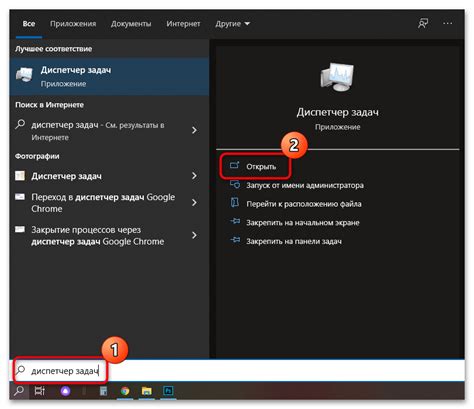Screen dimensions: 474x409
Task: Open Закрытие процессов через диспетчер задач result
Action: pos(98,235)
